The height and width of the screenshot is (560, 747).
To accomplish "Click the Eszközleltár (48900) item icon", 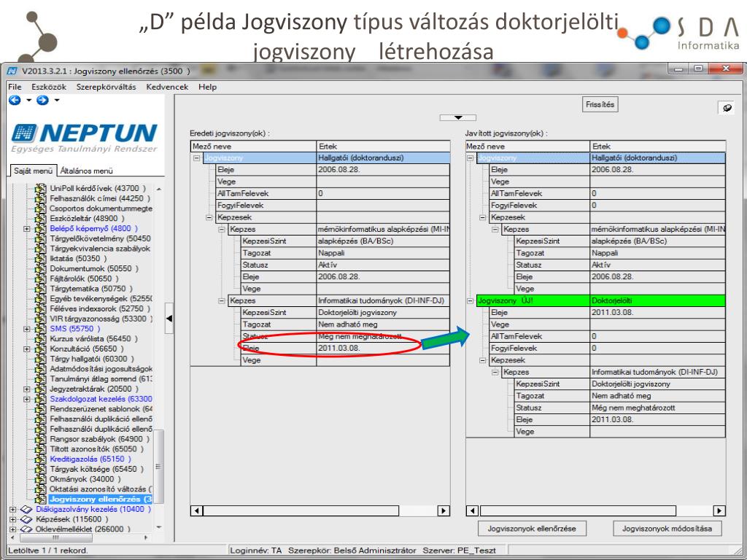I will [41, 219].
